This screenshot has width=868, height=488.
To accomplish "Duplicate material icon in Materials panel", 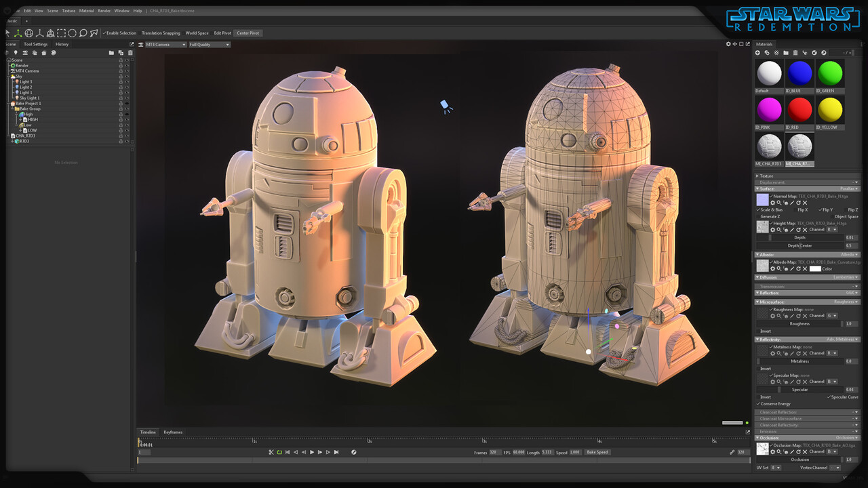I will tap(767, 53).
